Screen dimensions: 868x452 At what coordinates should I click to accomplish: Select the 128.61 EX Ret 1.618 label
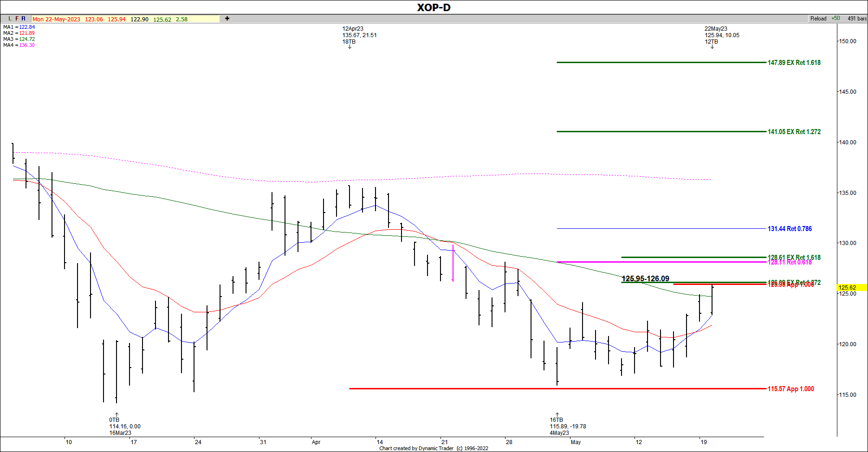coord(794,258)
